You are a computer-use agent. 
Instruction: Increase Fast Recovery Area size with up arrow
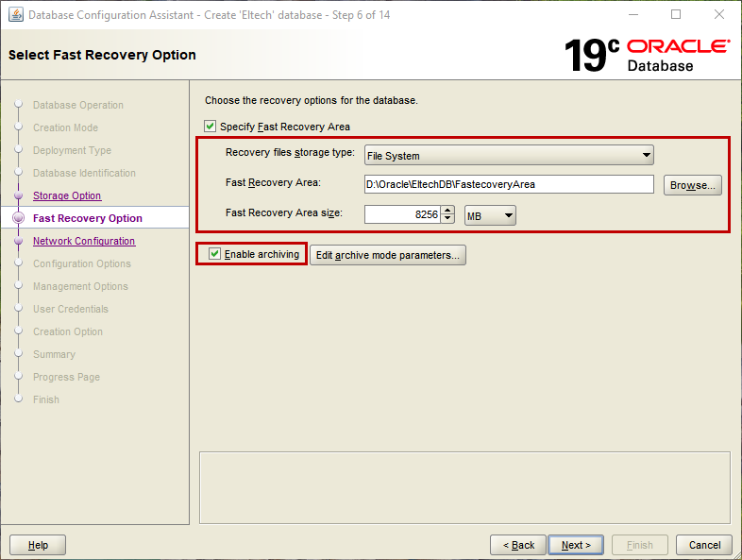447,211
